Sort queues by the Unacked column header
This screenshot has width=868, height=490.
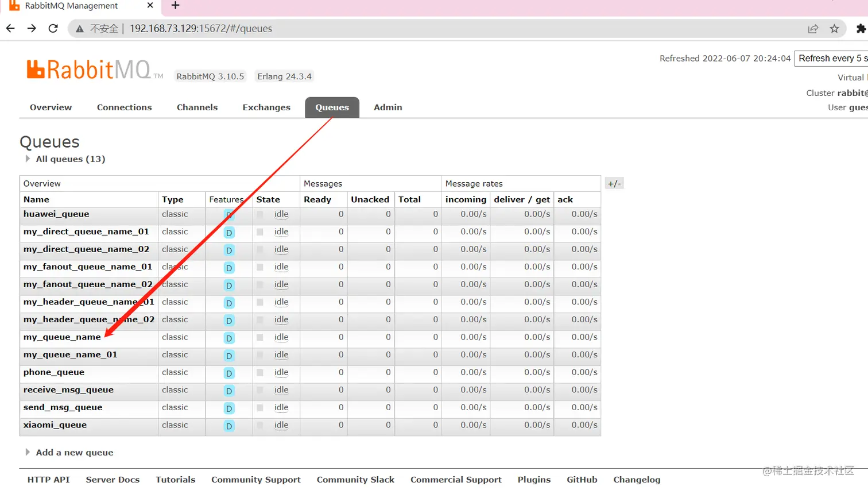[370, 199]
